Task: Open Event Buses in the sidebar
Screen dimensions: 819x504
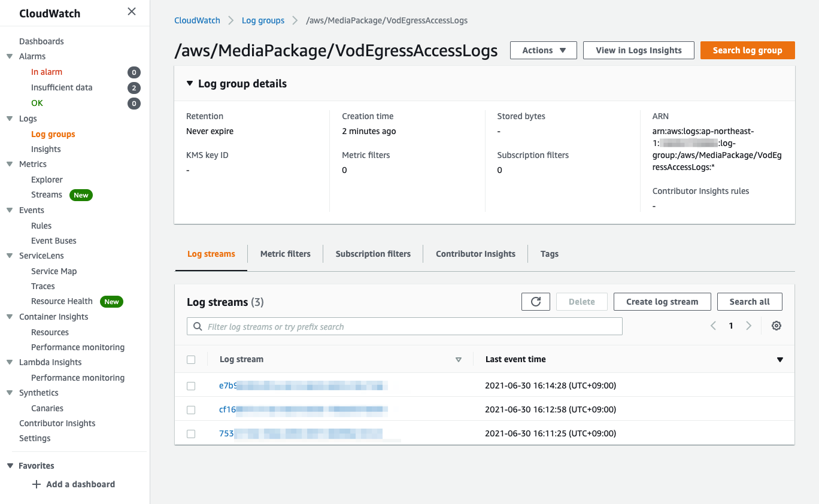Action: click(54, 241)
